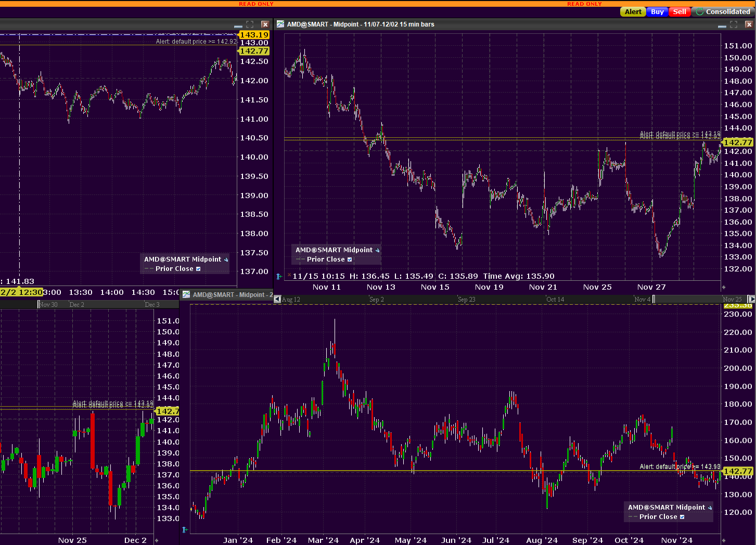Close the 15 min bars chart window
This screenshot has height=545, width=756.
coord(749,24)
